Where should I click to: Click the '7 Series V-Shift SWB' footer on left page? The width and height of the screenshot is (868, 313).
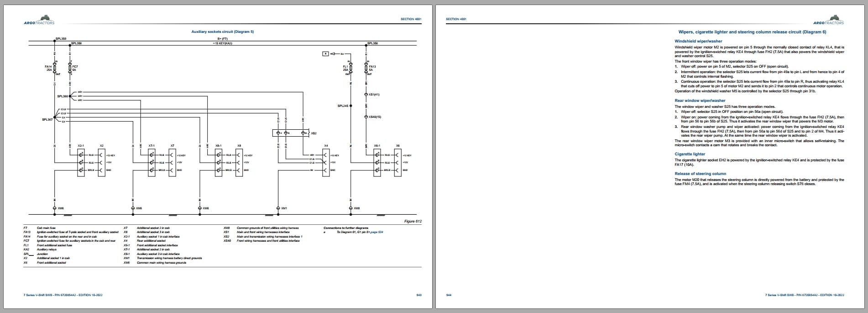[x=63, y=295]
